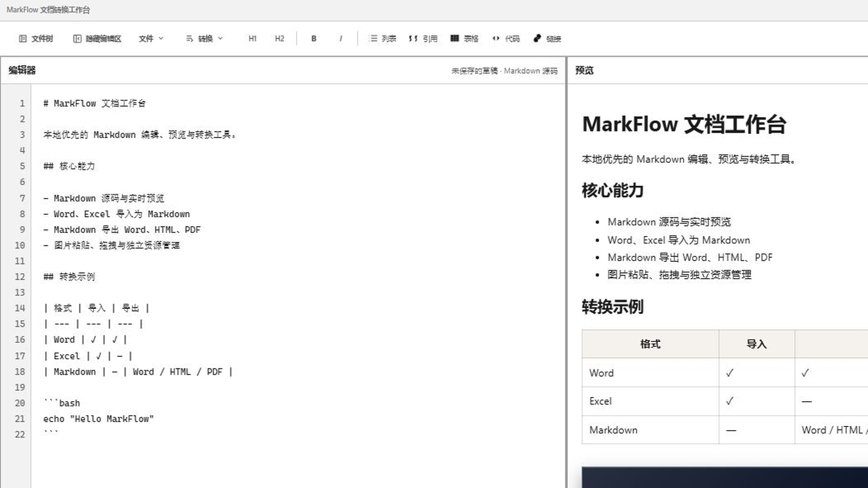
Task: Click '- Markdown 源码与实时预览' editor line
Action: coord(104,198)
